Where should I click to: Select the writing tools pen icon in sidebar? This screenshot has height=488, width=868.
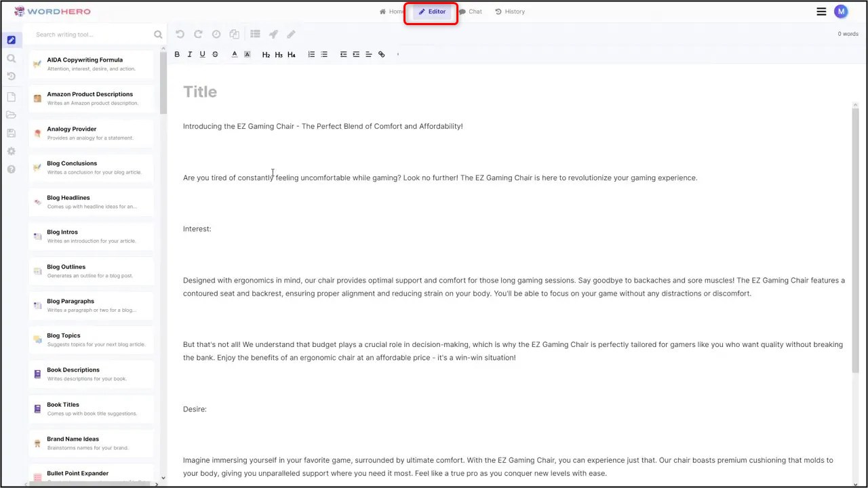click(11, 40)
